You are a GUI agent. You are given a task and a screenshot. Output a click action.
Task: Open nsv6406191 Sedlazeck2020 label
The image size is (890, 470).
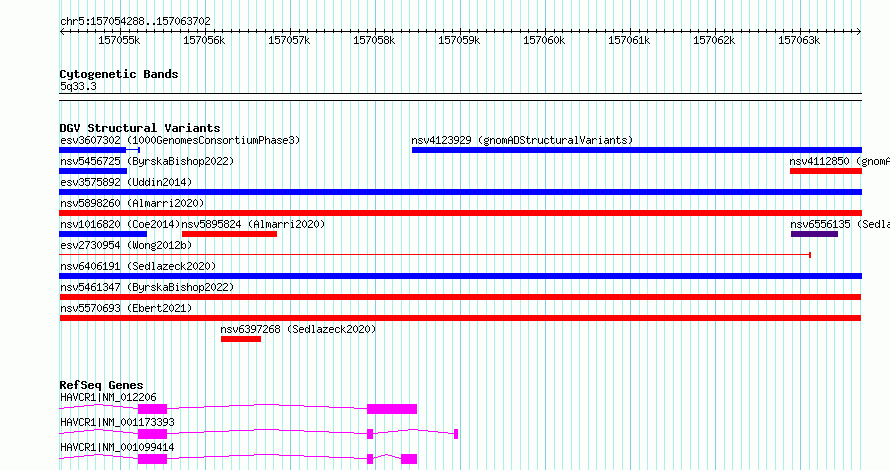[x=138, y=266]
